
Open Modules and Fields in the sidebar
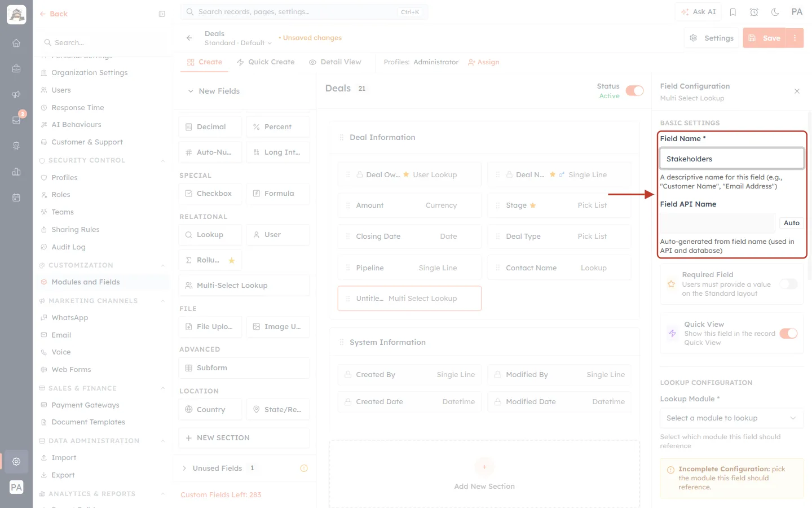(86, 282)
